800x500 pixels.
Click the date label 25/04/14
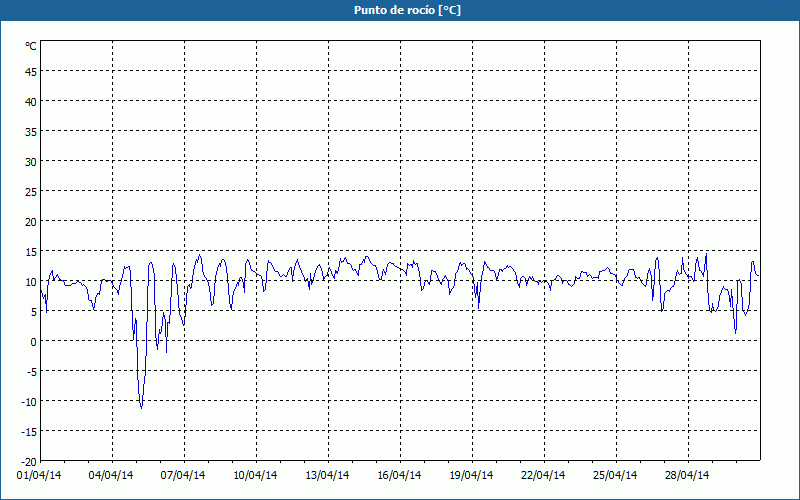[x=615, y=475]
